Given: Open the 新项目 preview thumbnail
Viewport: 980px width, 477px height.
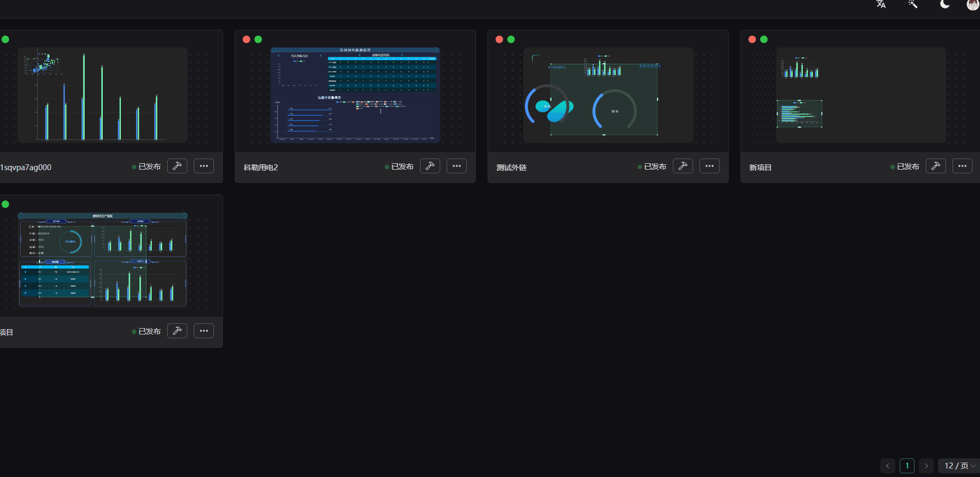Looking at the screenshot, I should click(x=861, y=95).
